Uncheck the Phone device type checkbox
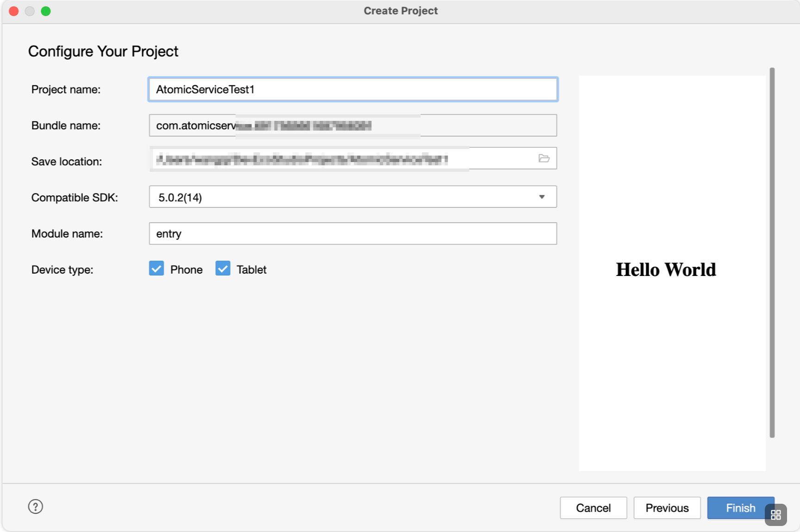Viewport: 800px width, 532px height. [156, 269]
